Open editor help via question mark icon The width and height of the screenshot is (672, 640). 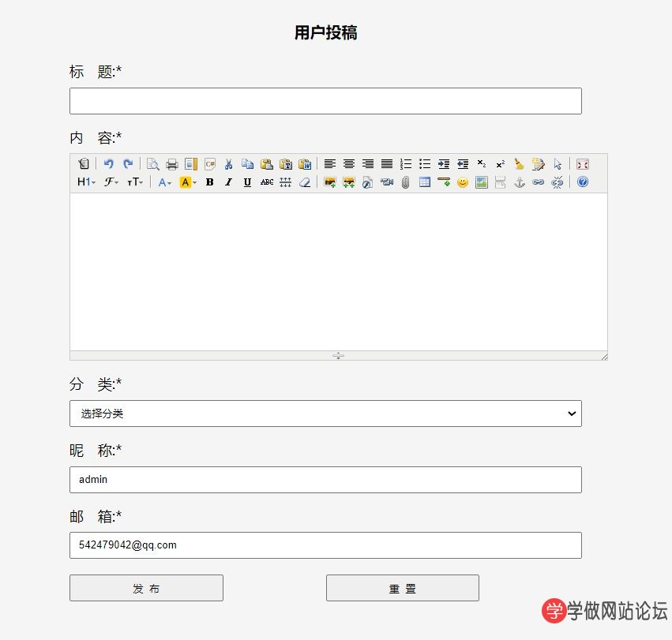[583, 182]
